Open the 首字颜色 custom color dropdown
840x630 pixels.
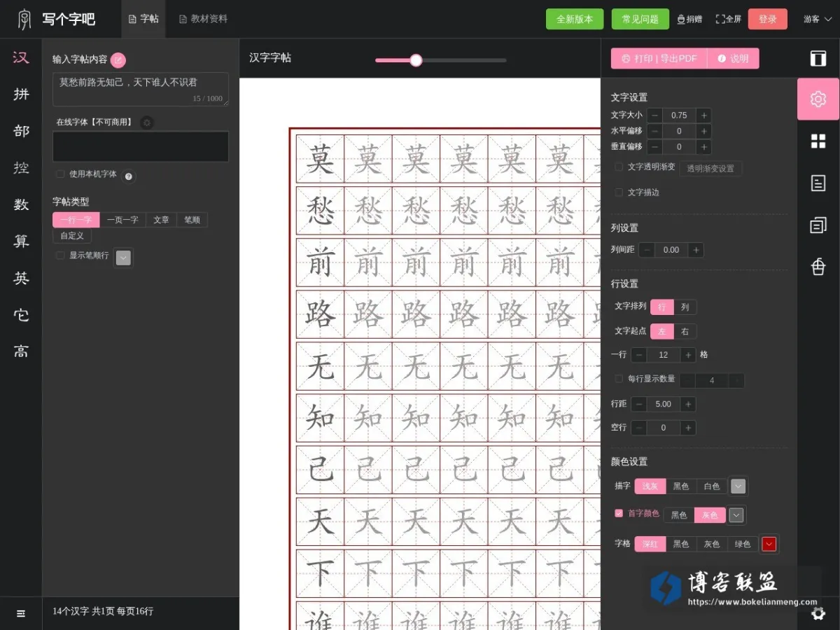(x=736, y=515)
